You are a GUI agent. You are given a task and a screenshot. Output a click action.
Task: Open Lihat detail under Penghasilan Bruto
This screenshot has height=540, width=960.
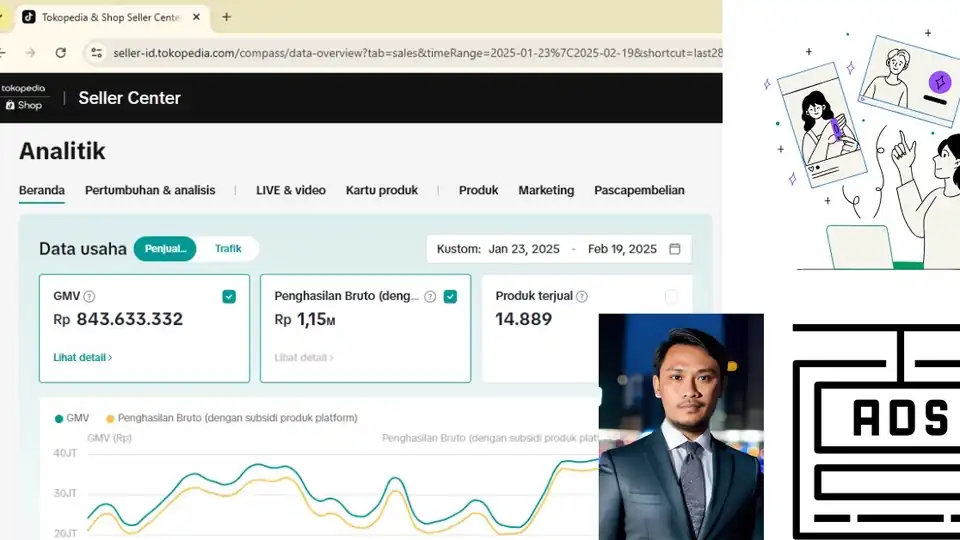point(304,358)
